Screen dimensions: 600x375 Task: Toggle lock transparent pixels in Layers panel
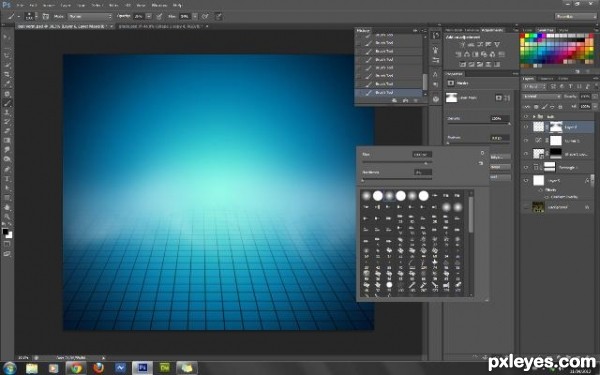[x=536, y=107]
